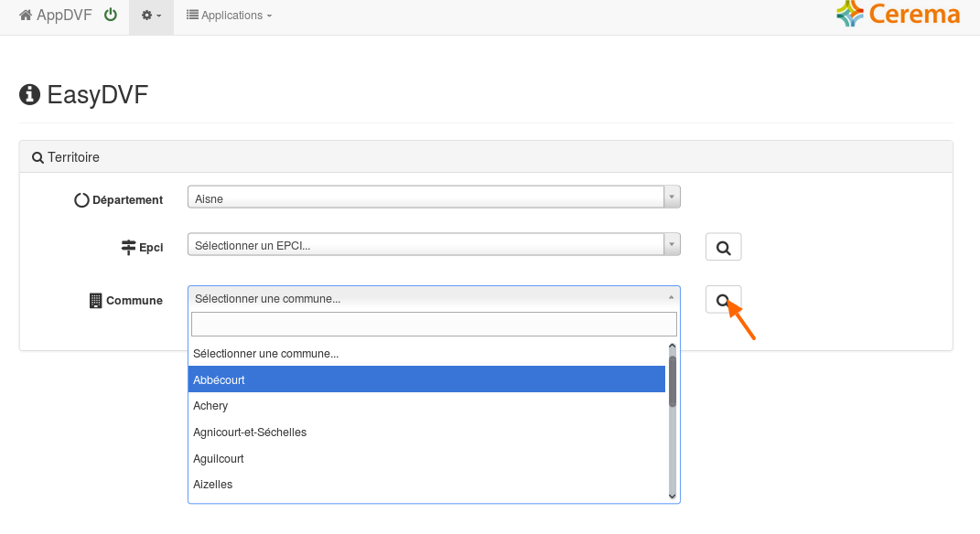Expand the Epci selection dropdown
The width and height of the screenshot is (980, 534).
pos(434,244)
